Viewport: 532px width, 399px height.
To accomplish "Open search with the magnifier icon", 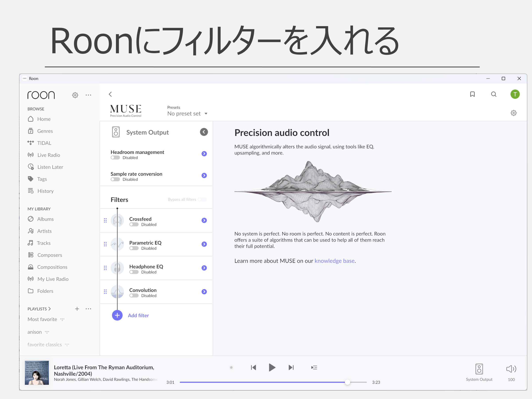I will tap(493, 94).
